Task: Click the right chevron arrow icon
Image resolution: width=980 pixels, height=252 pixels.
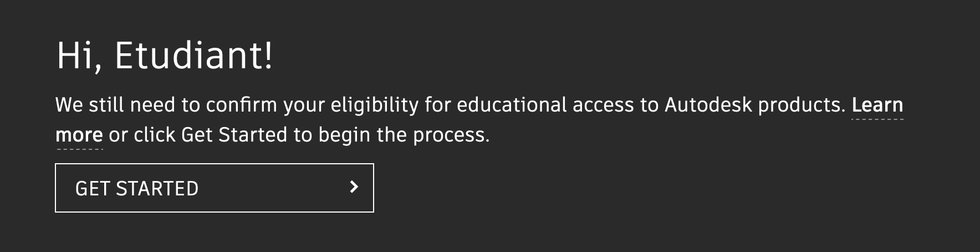Action: pyautogui.click(x=354, y=188)
